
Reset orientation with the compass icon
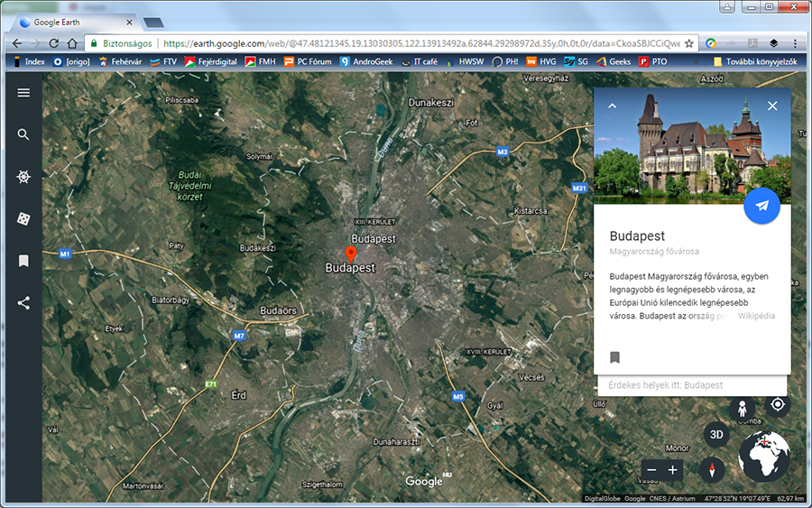pyautogui.click(x=712, y=470)
